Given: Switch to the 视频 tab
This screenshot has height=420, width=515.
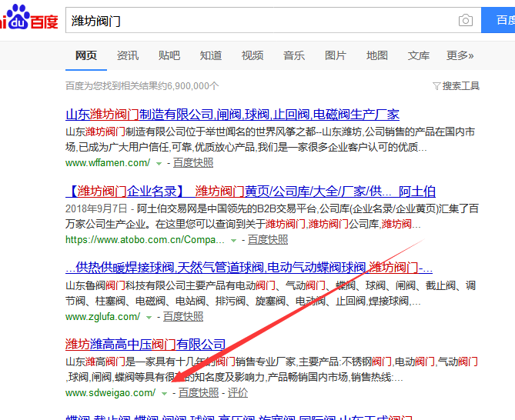Looking at the screenshot, I should click(x=252, y=55).
